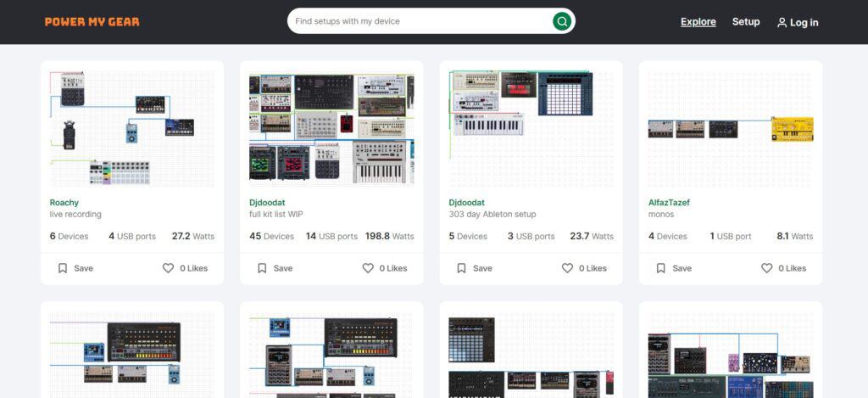Open AlfazTazef's user profile link
The height and width of the screenshot is (398, 868).
[x=669, y=203]
